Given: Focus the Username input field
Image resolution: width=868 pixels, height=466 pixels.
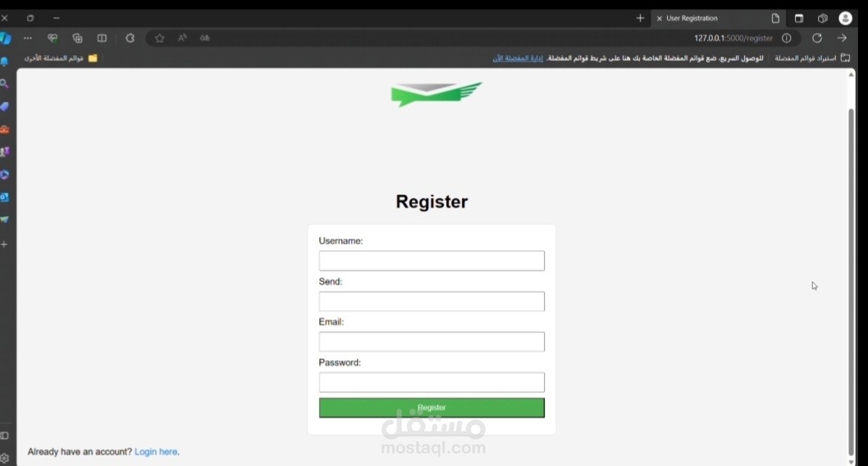Looking at the screenshot, I should point(432,261).
